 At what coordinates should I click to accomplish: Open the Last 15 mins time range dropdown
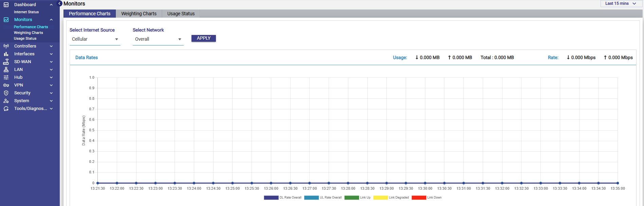621,3
